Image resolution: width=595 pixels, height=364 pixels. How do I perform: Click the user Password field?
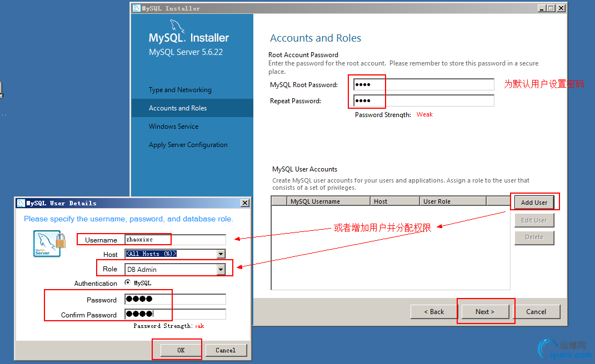coord(175,299)
